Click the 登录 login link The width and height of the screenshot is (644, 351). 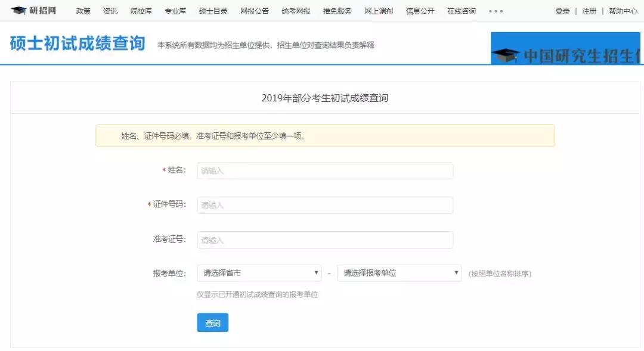coord(562,11)
